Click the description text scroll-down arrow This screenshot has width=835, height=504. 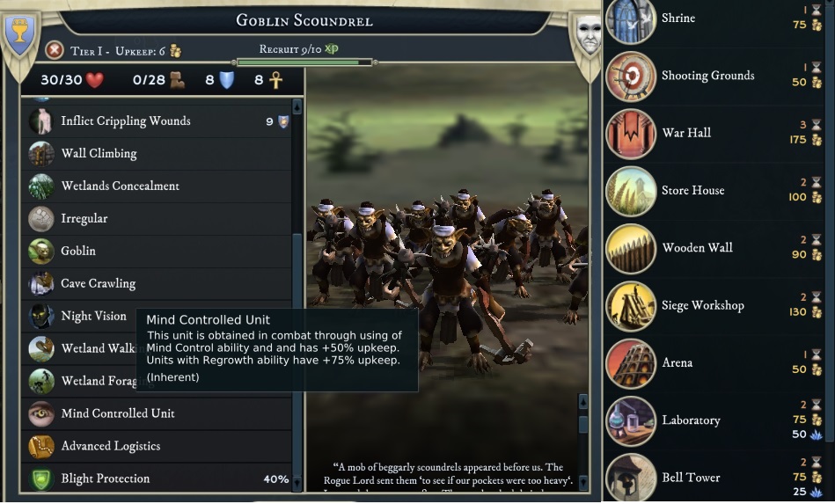(x=583, y=482)
